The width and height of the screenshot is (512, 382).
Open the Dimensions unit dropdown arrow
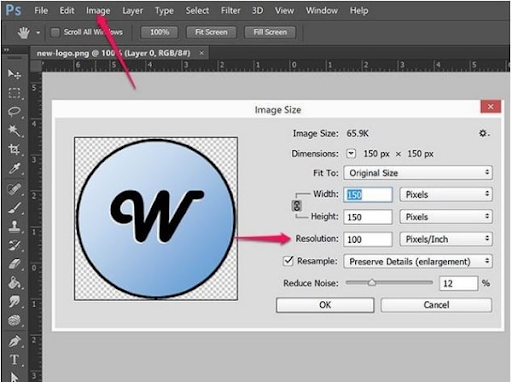pos(351,154)
